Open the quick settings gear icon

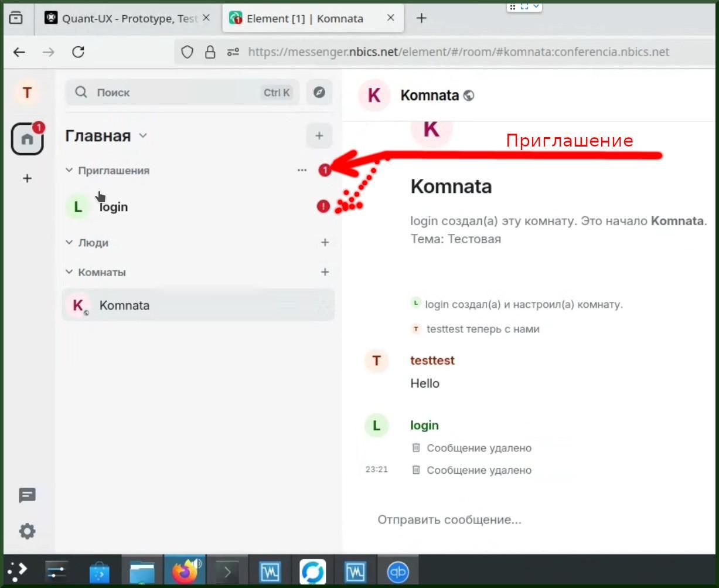tap(27, 532)
